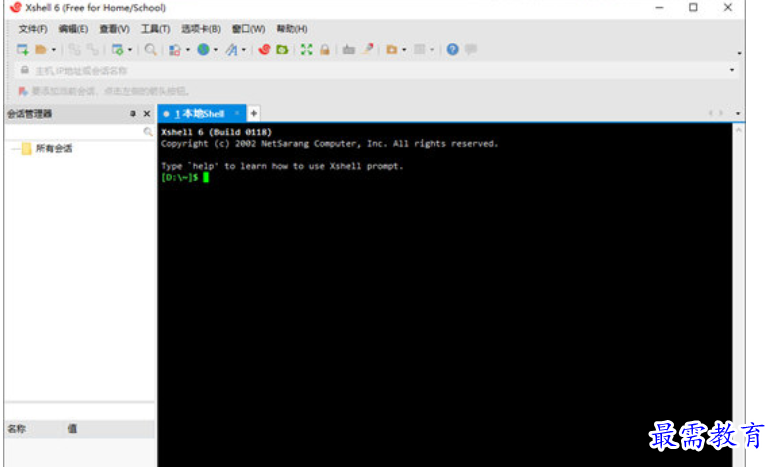Open the session properties icon with green gear

pos(117,49)
